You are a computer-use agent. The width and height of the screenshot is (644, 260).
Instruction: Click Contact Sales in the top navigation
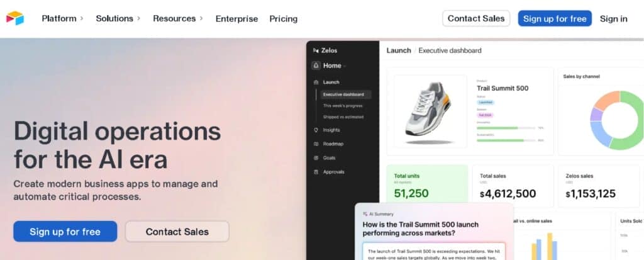pos(476,18)
